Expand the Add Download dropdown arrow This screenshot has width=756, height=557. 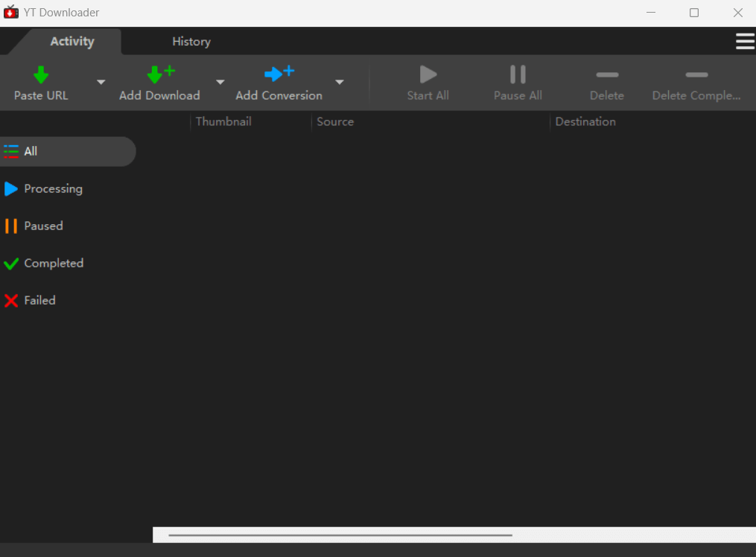220,82
